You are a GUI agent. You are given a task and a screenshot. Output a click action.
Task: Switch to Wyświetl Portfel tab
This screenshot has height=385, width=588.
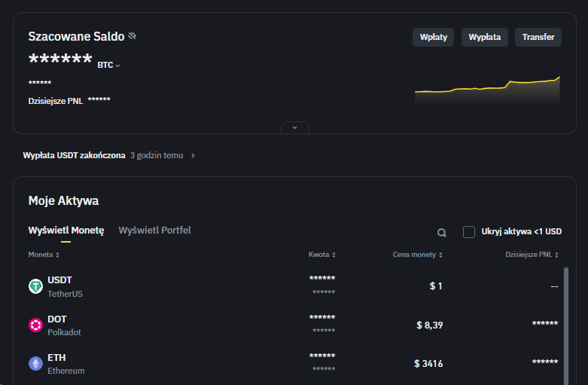pos(154,230)
